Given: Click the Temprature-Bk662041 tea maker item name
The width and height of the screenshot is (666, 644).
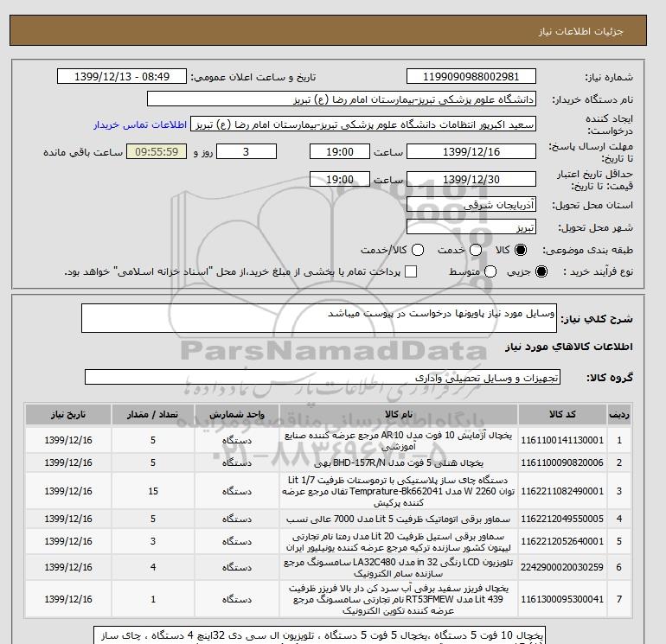Looking at the screenshot, I should [x=399, y=491].
